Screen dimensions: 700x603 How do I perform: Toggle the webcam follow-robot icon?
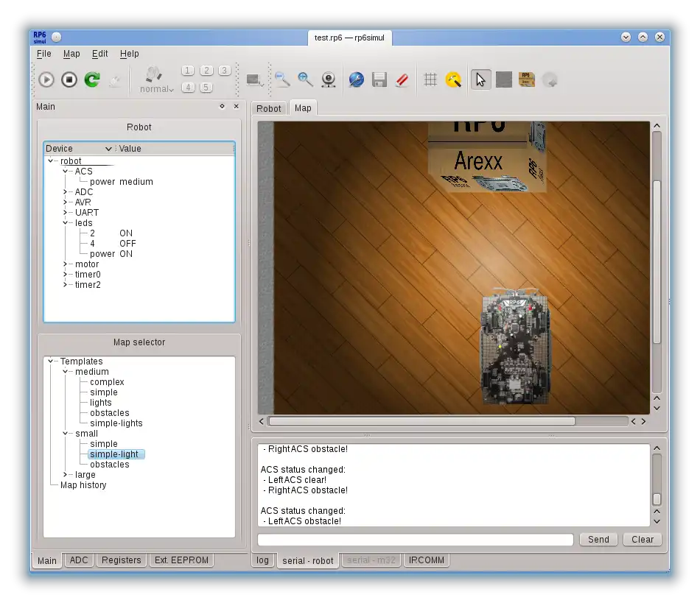pos(329,80)
